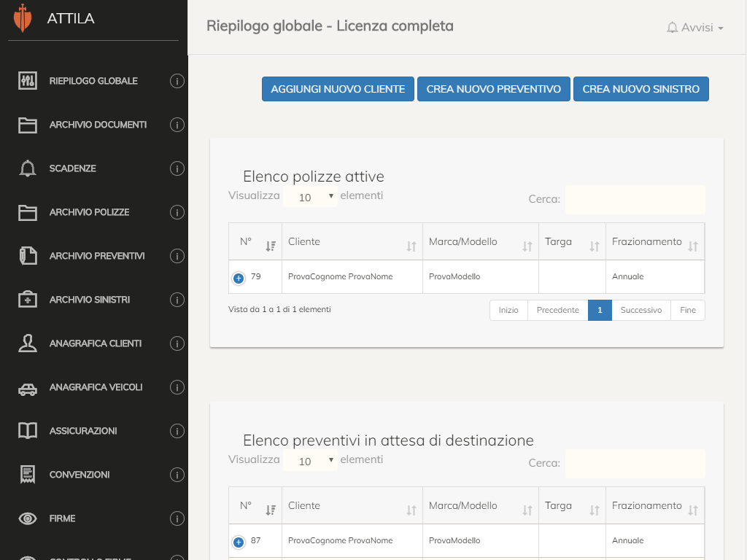Show info icon for Anagrafica Veicoli
Screen dimensions: 747x560
tap(177, 387)
